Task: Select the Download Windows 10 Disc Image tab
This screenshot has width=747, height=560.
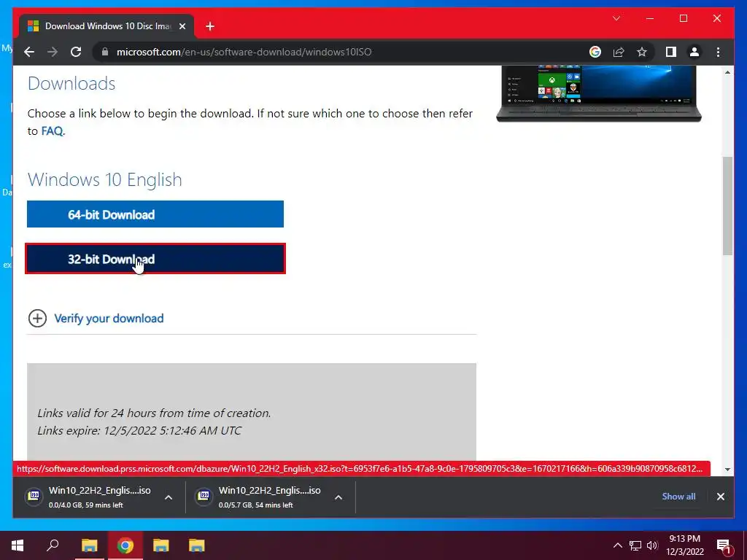Action: (107, 26)
